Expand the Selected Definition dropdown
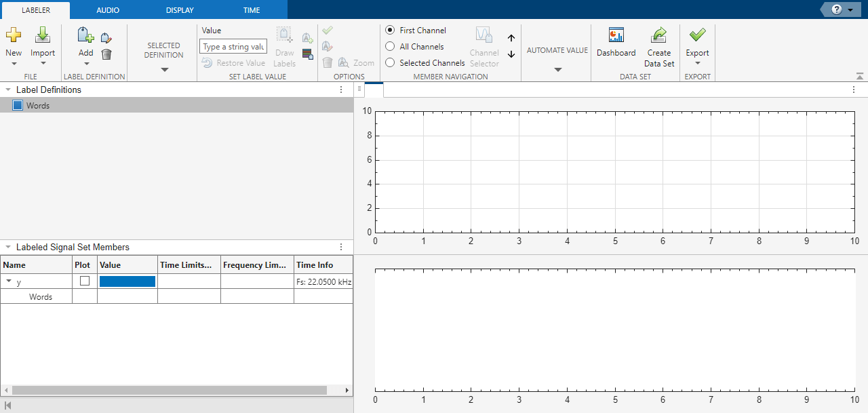 point(164,69)
